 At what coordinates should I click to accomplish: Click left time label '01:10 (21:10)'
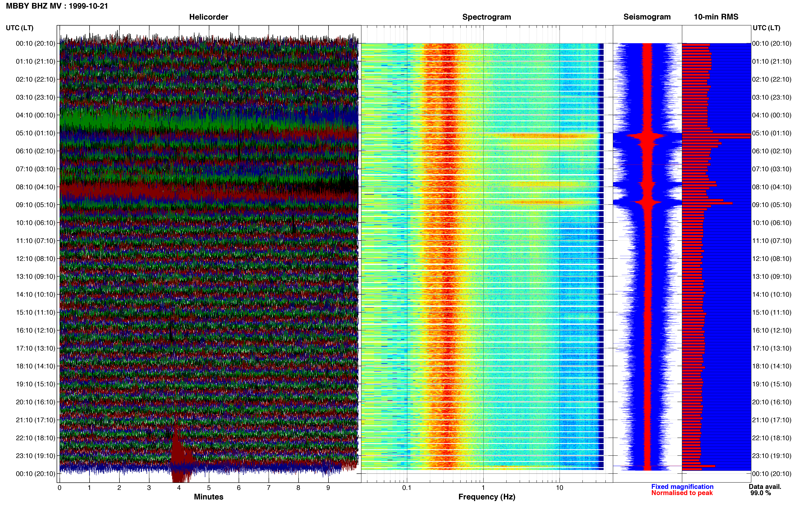pos(36,61)
